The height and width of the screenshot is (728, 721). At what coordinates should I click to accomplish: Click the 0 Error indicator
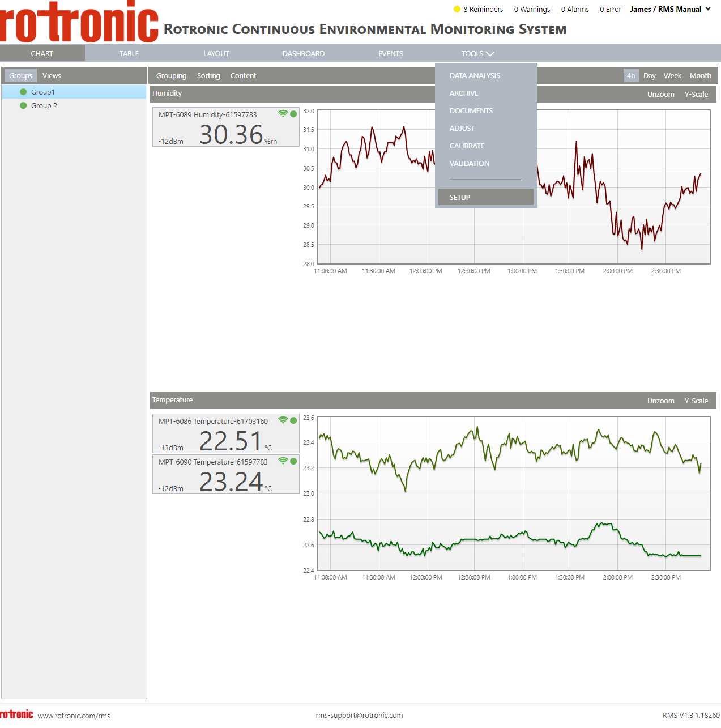point(611,9)
